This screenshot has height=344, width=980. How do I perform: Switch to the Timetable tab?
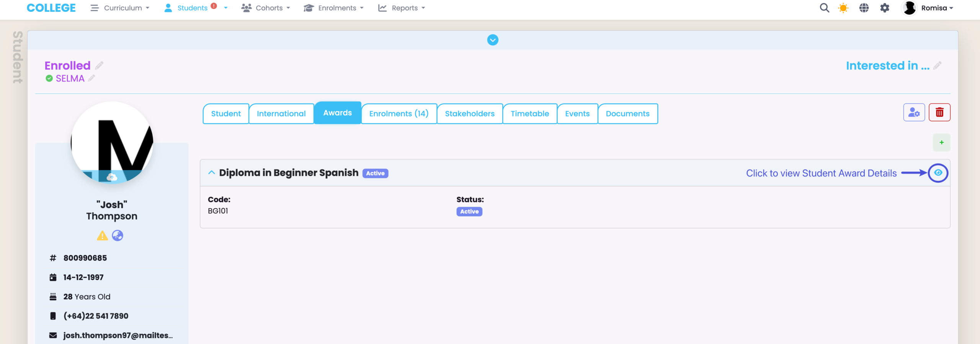point(529,114)
